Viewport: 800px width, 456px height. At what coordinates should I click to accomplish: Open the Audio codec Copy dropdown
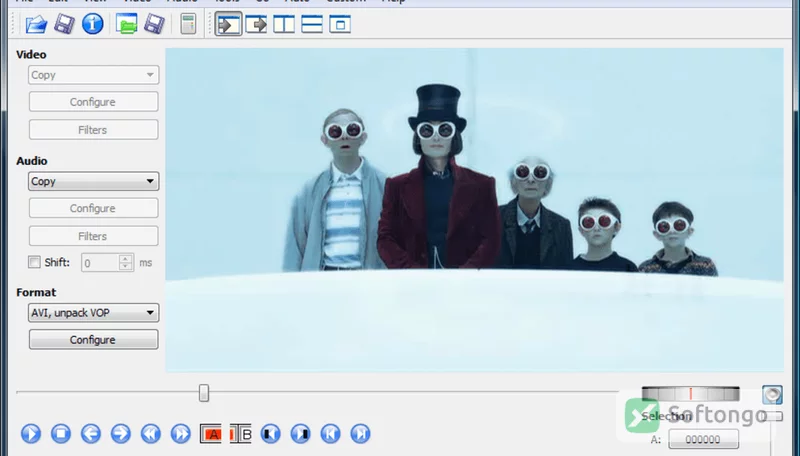coord(93,181)
